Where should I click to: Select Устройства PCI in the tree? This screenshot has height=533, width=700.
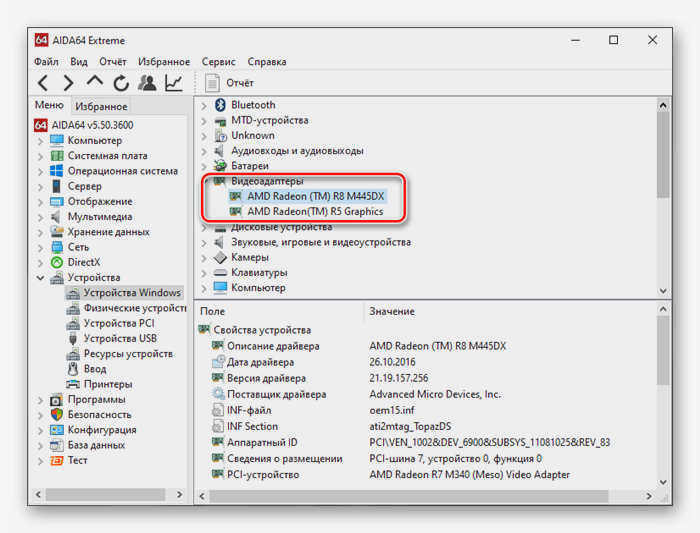pos(110,323)
